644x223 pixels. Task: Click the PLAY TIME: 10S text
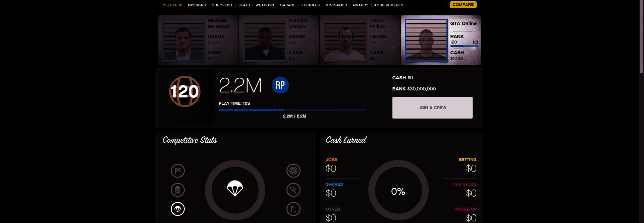234,103
